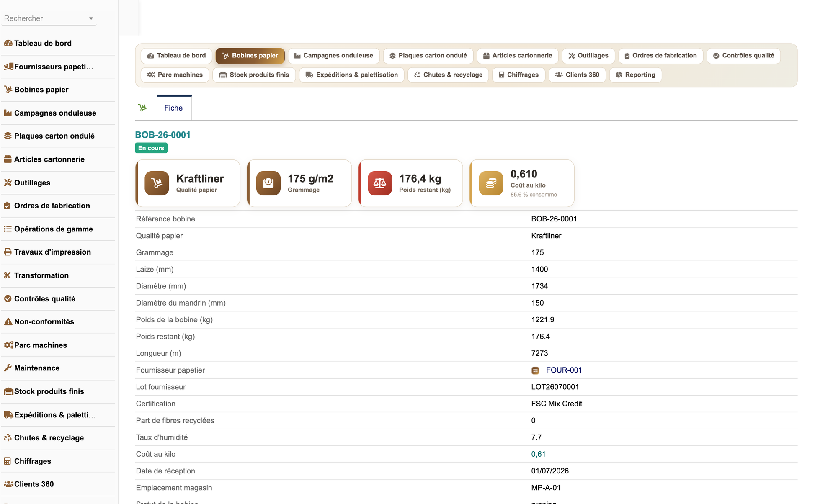Click the Plaques carton ondulé layers icon in sidebar
This screenshot has height=504, width=815.
click(x=8, y=136)
